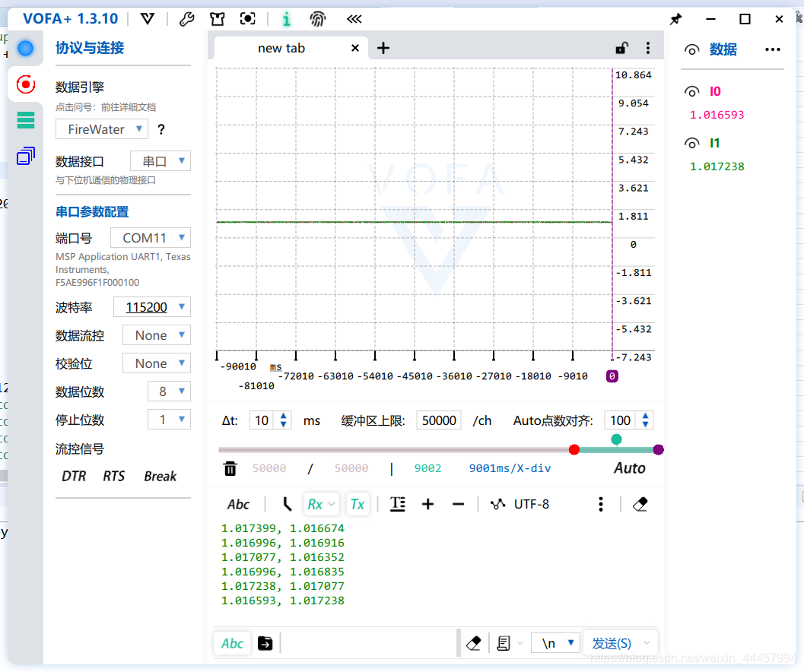Click the 缓冲区上限 50000 input field

(439, 420)
